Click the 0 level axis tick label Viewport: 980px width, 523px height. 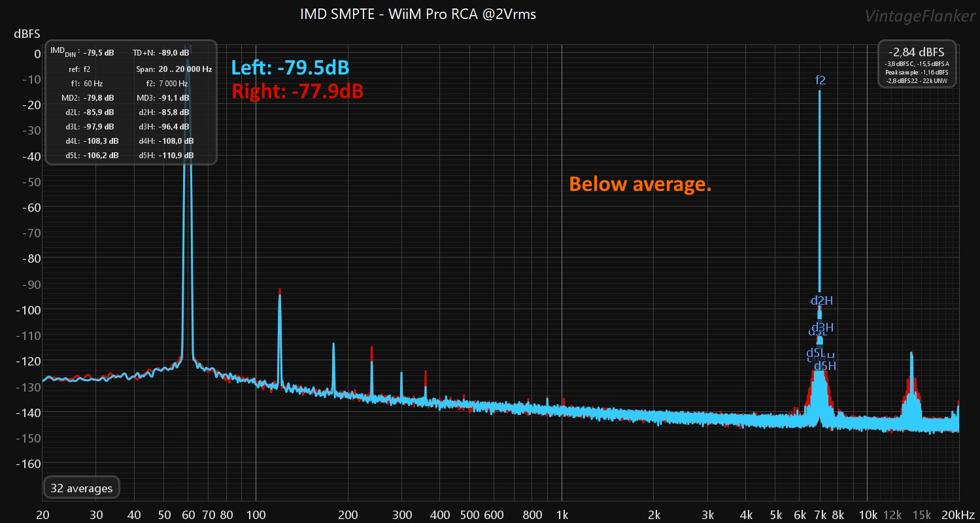click(x=38, y=54)
